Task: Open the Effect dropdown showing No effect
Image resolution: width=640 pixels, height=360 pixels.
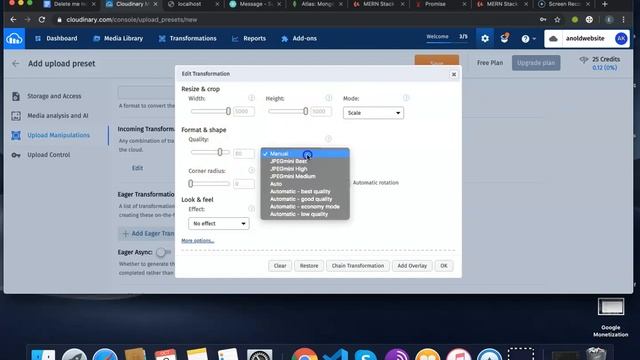Action: tap(218, 224)
